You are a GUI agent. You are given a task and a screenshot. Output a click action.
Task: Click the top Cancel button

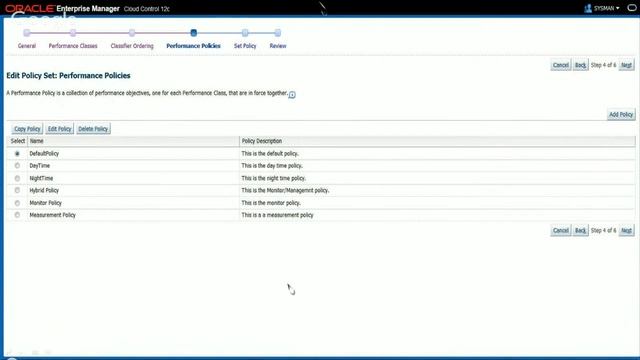pos(561,65)
